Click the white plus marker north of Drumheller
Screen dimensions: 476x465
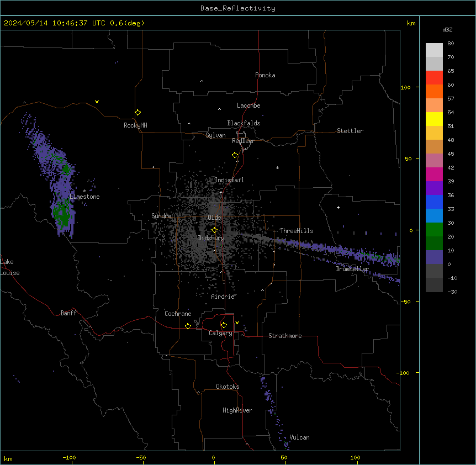coord(338,207)
